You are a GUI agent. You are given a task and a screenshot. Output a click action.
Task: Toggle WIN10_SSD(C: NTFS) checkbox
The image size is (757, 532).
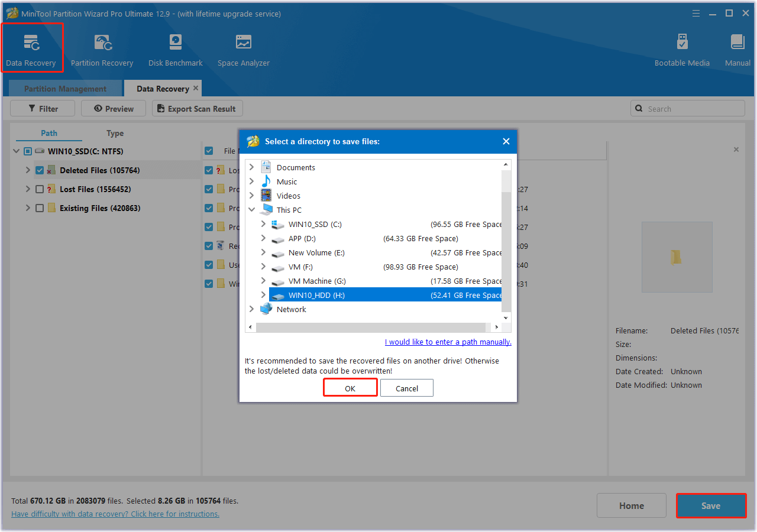28,151
